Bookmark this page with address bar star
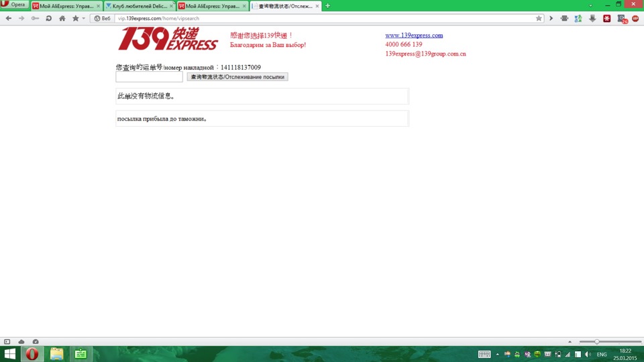644x362 pixels. tap(539, 18)
